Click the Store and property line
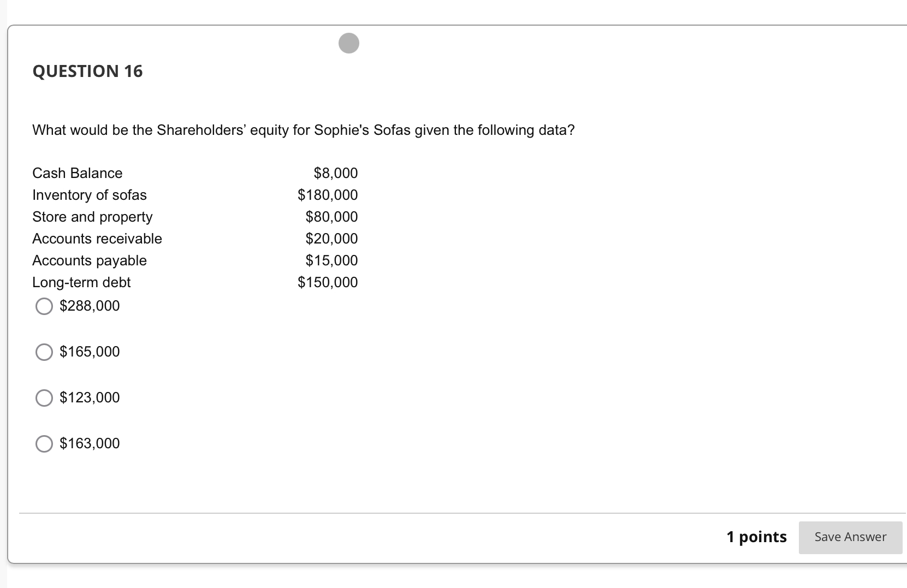This screenshot has height=588, width=907. tap(92, 217)
